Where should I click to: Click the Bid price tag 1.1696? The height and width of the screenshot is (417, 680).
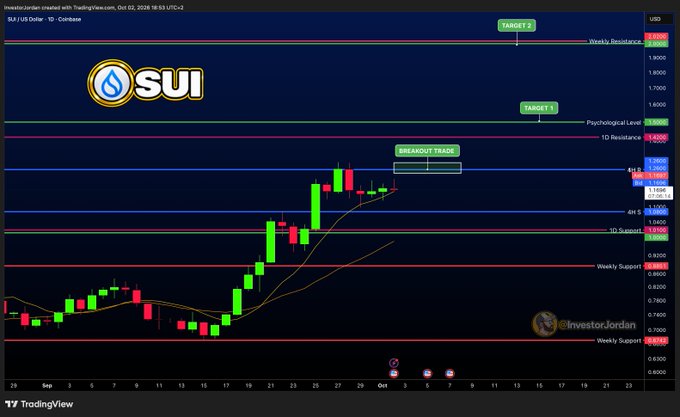[651, 183]
